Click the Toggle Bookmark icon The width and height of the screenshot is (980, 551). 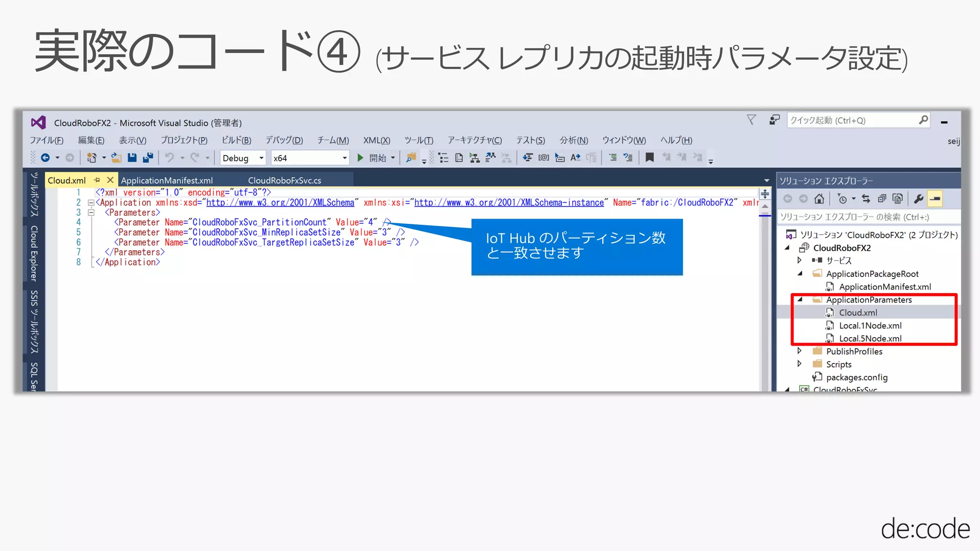(x=649, y=157)
